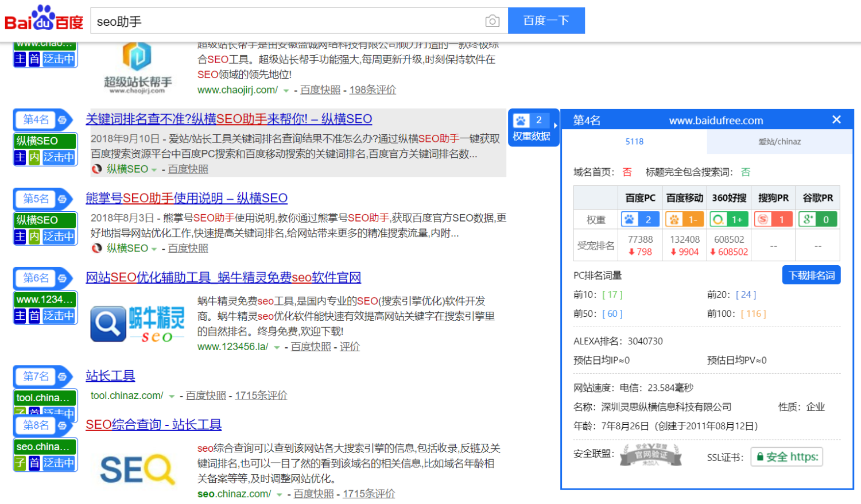
Task: Expand dropdown arrow after www.123456.la/
Action: point(277,347)
